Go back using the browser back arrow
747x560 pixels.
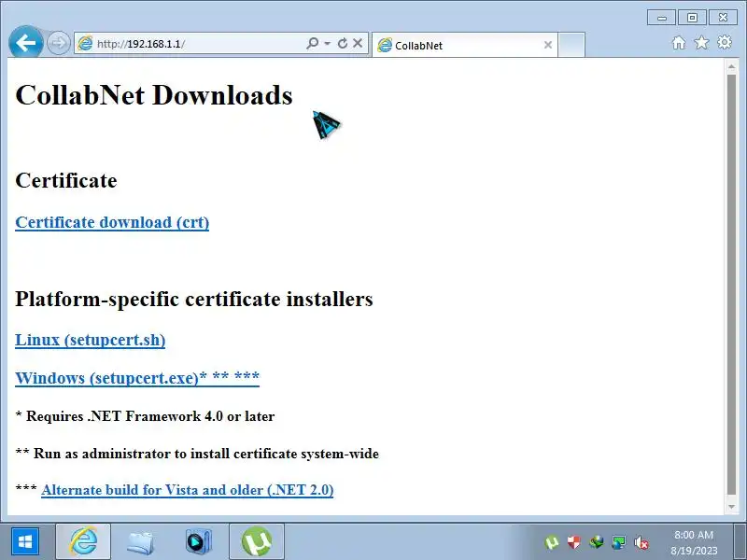(x=26, y=43)
